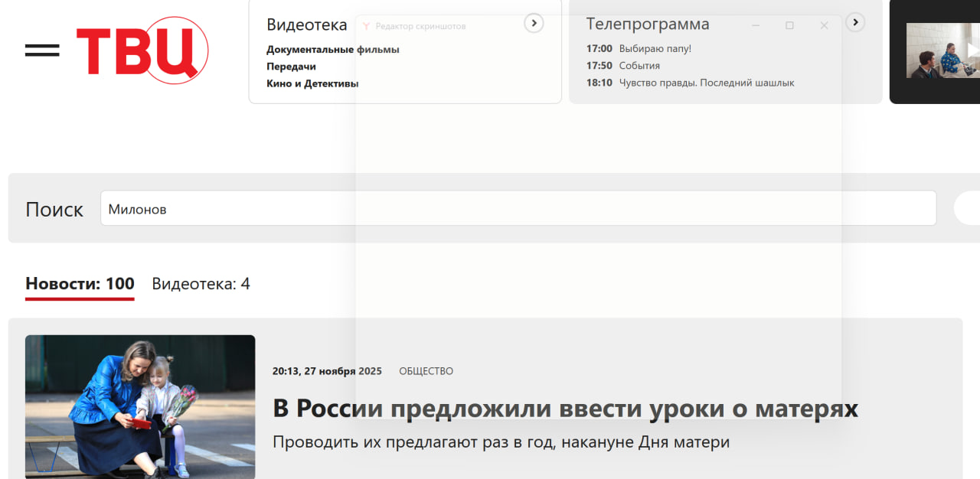This screenshot has height=479, width=980.
Task: Select the 17:00 Выбираю папу! program
Action: coord(639,49)
